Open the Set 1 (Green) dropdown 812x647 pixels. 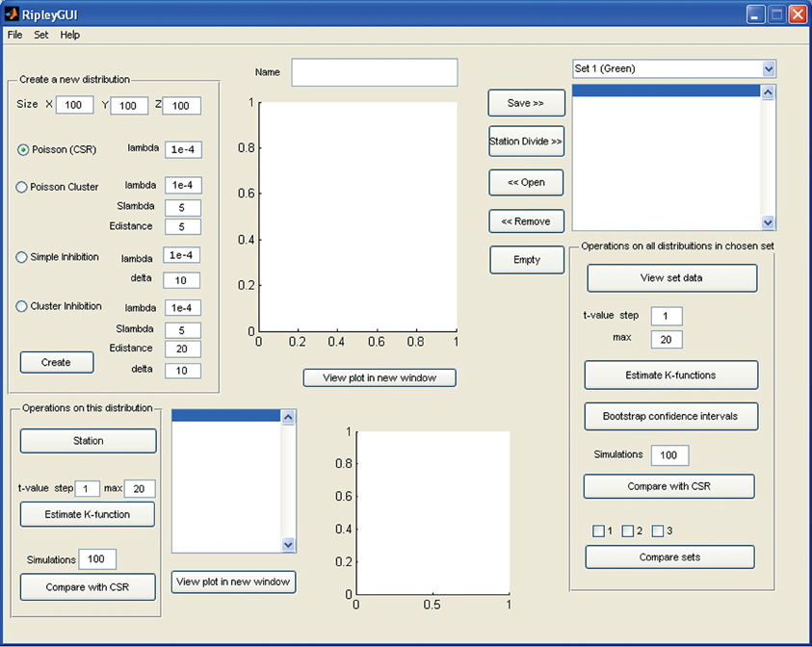tap(674, 69)
